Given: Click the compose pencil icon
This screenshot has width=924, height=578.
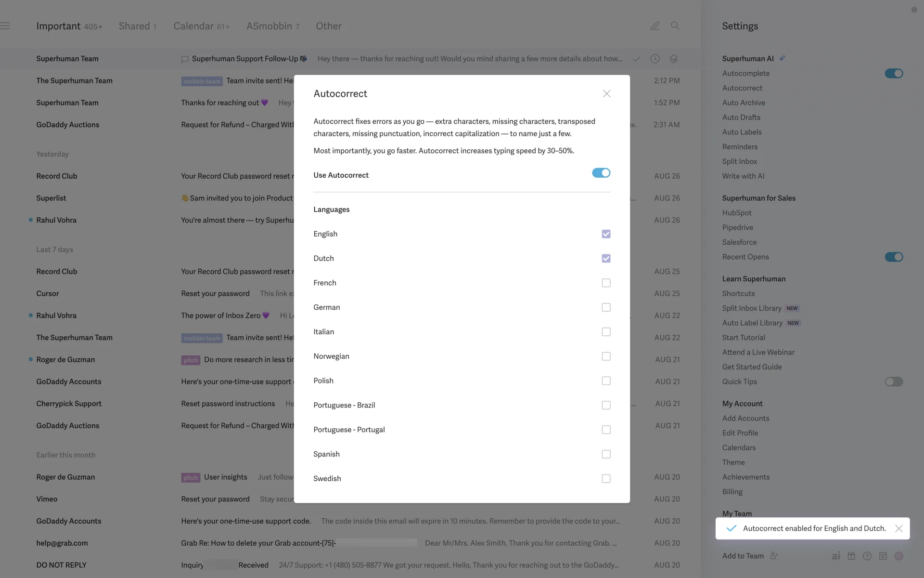Looking at the screenshot, I should [655, 26].
